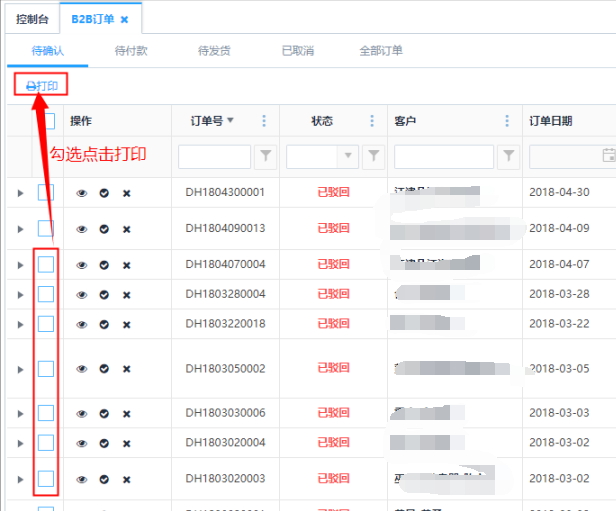View order DH1803050002 with the eye icon

(x=82, y=369)
